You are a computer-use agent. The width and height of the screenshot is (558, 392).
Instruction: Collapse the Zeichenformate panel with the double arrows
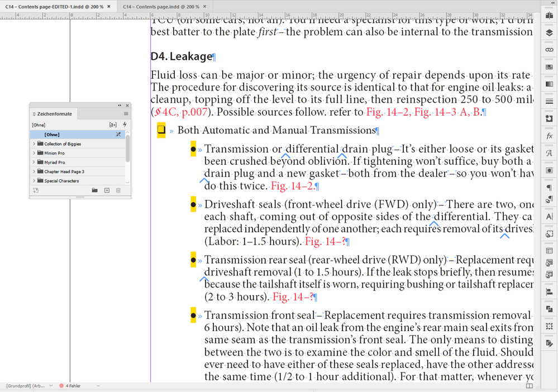coord(119,105)
